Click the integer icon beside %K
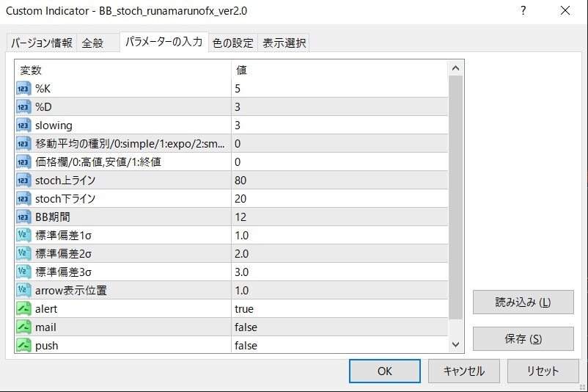This screenshot has width=588, height=392. tap(23, 89)
